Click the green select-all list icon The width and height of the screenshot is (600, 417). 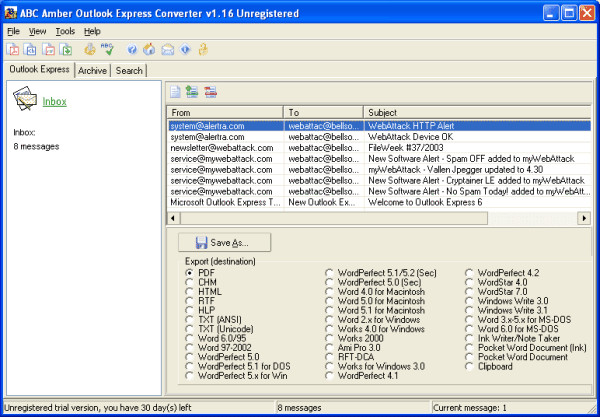pyautogui.click(x=192, y=91)
